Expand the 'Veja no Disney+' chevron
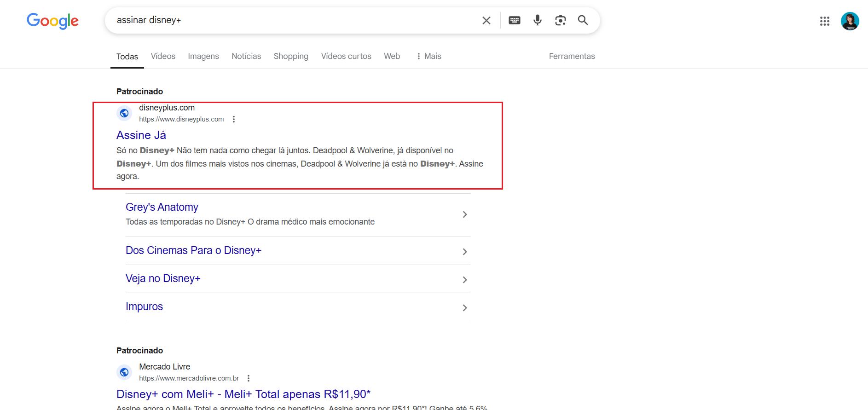 (x=465, y=280)
